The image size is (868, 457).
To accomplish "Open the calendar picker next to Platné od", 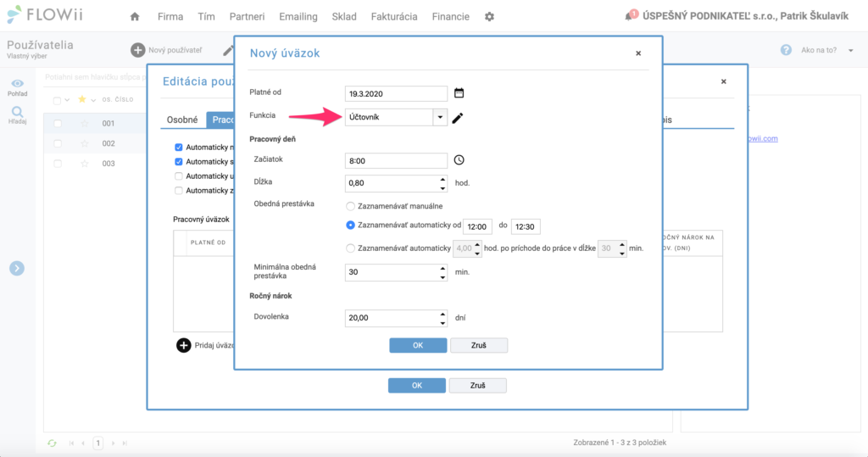I will pos(459,93).
